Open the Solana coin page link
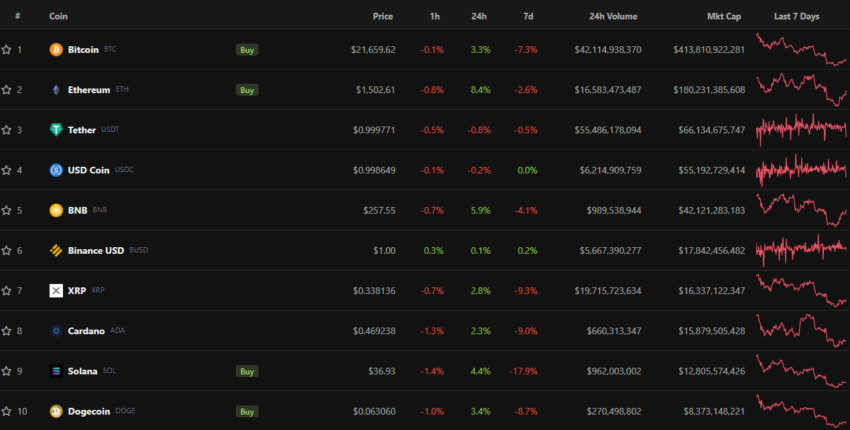Viewport: 850px width, 430px height. pos(82,371)
